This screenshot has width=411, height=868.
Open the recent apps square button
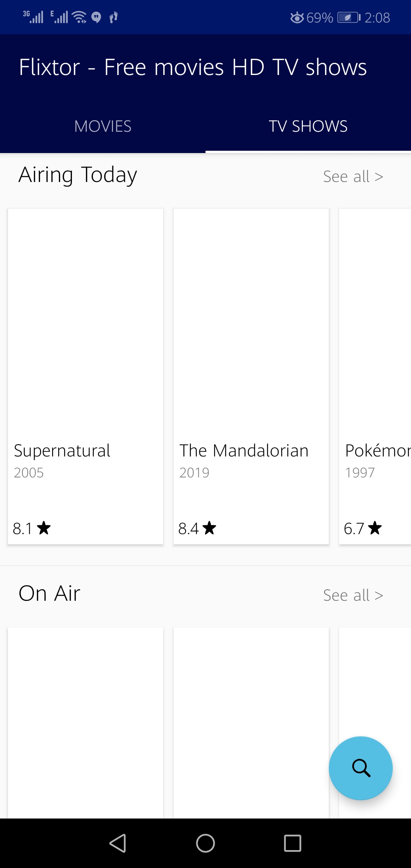pyautogui.click(x=292, y=843)
